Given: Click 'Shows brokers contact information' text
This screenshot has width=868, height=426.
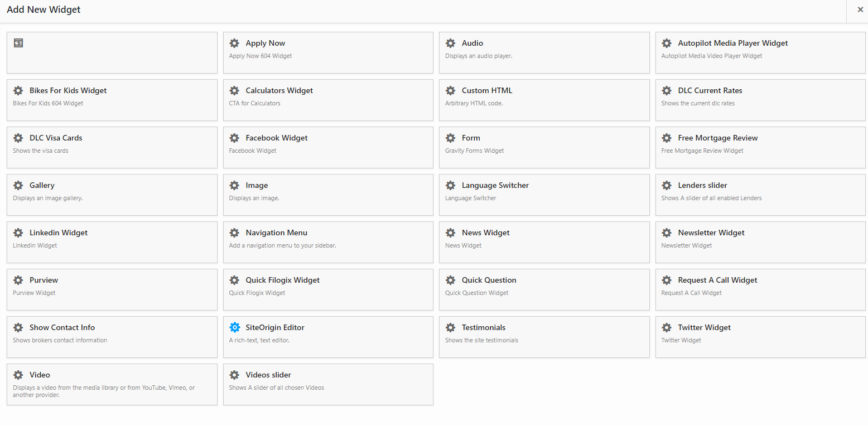Looking at the screenshot, I should [x=60, y=340].
